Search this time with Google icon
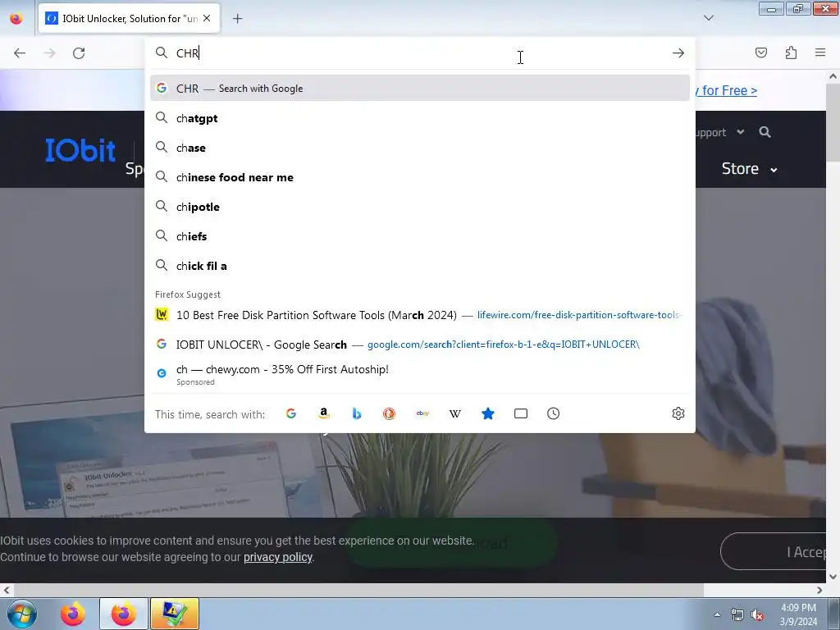Screen dimensions: 840x630 click(x=291, y=413)
